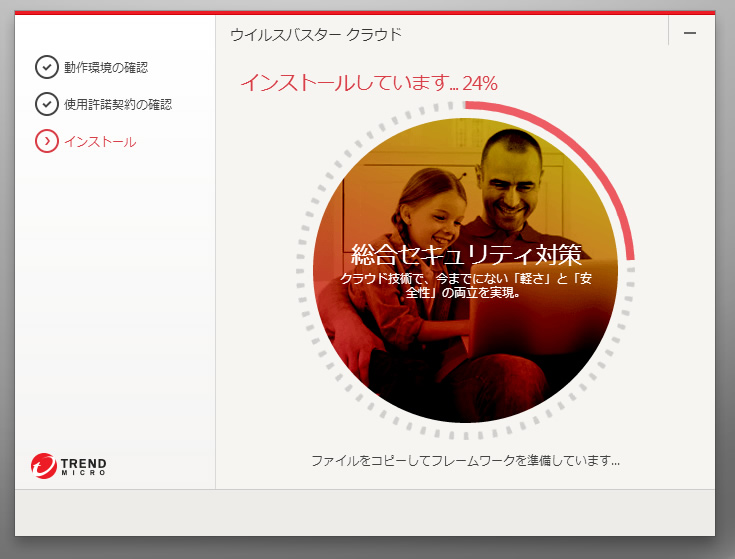Click the checkmark icon beside 動作環境の確認
This screenshot has height=559, width=735.
46,67
